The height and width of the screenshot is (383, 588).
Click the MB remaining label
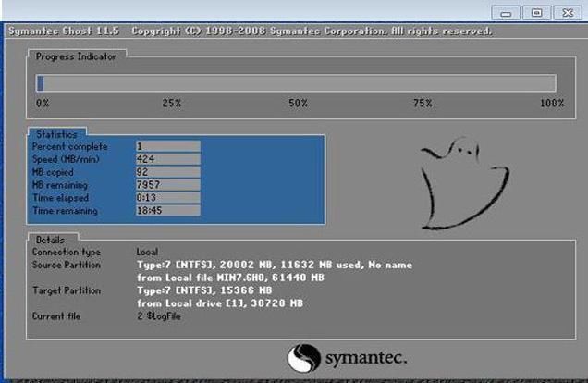pos(59,185)
